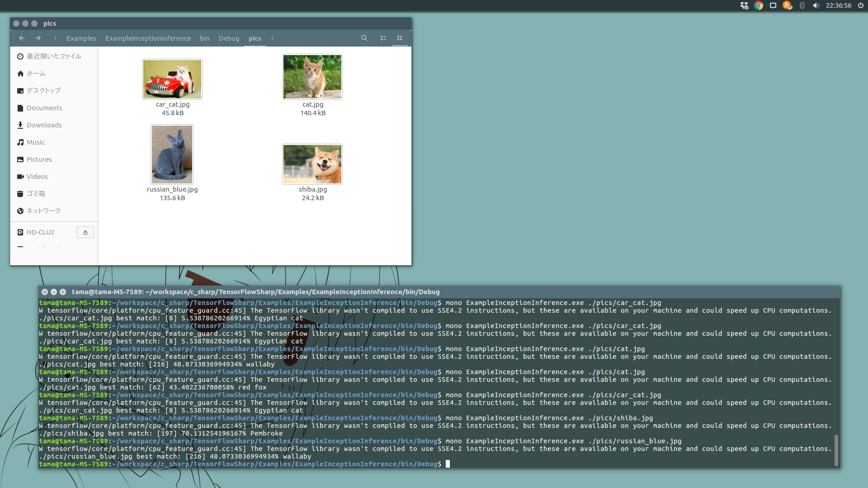Select the shiba.jpg thumbnail
Image resolution: width=868 pixels, height=488 pixels.
312,164
